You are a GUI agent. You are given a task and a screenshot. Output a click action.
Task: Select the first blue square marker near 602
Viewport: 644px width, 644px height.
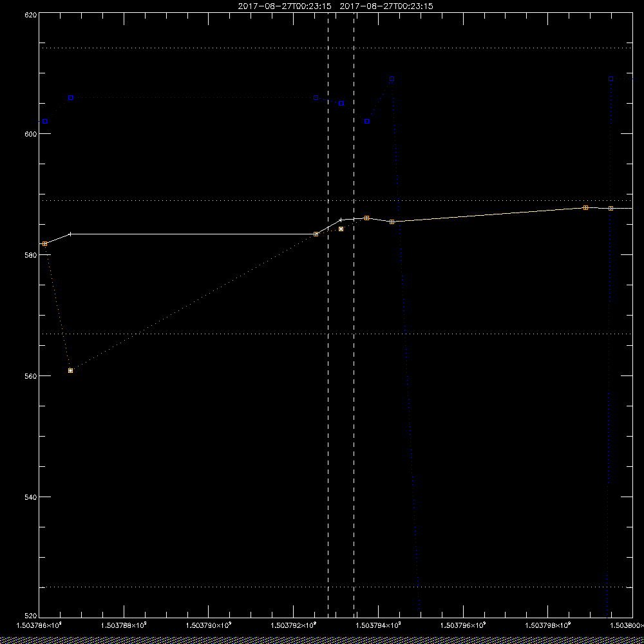point(45,122)
